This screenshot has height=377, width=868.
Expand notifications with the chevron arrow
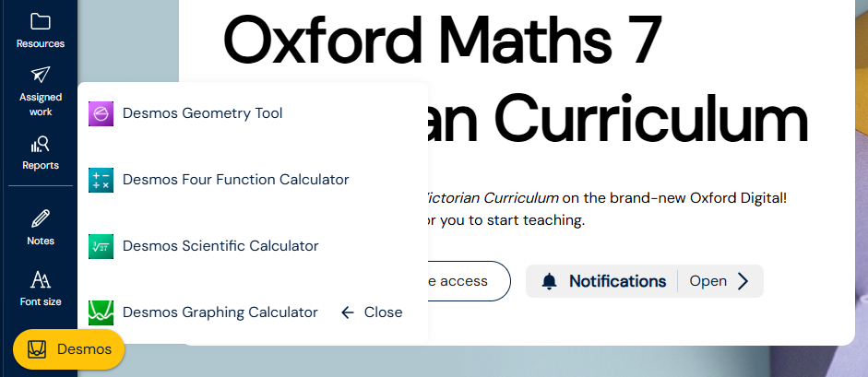[x=743, y=281]
